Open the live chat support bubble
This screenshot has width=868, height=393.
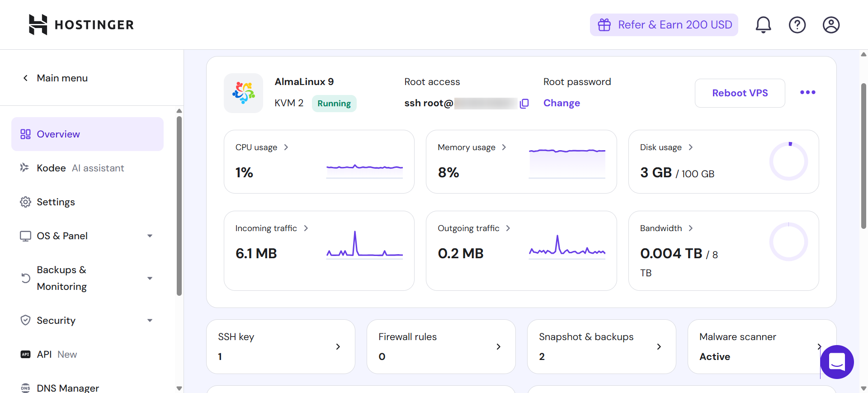(837, 362)
